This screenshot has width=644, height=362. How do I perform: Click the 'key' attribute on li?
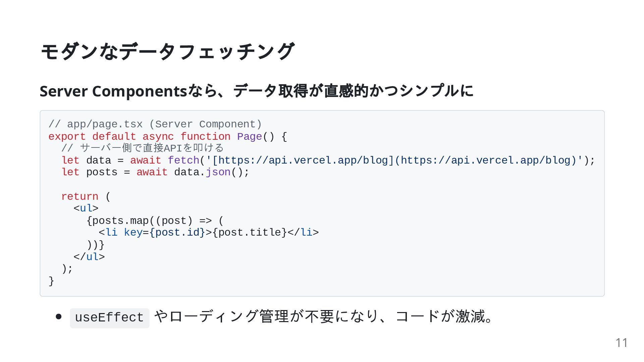pyautogui.click(x=133, y=233)
